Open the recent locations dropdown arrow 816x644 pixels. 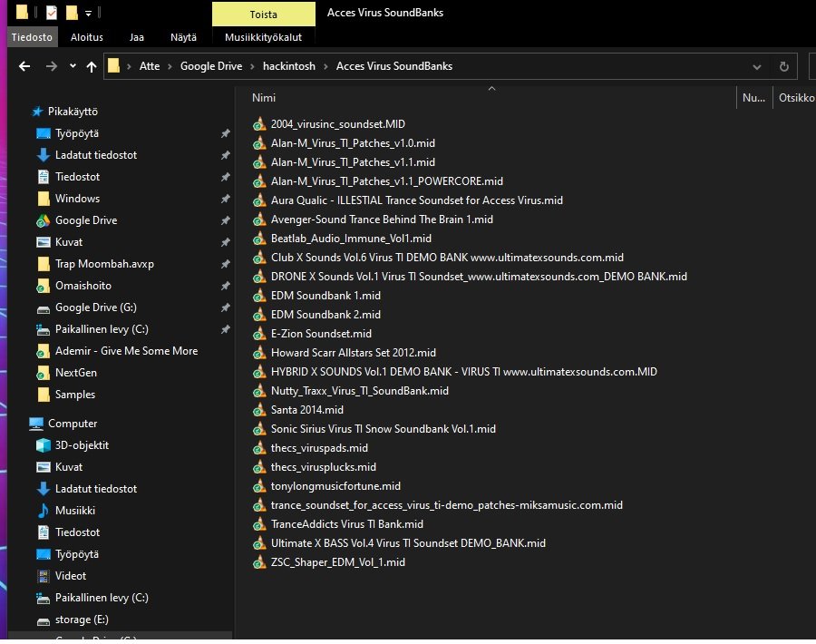pos(73,66)
